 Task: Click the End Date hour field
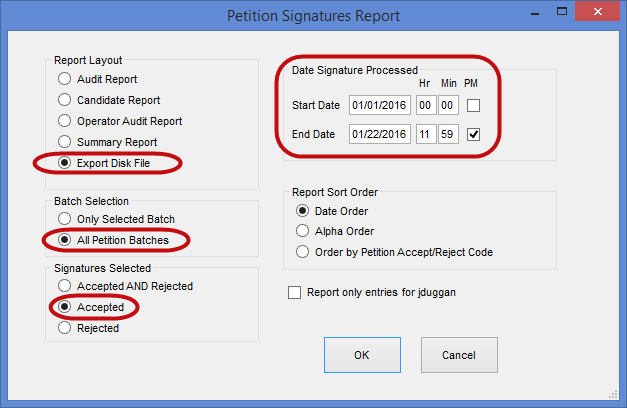[424, 133]
